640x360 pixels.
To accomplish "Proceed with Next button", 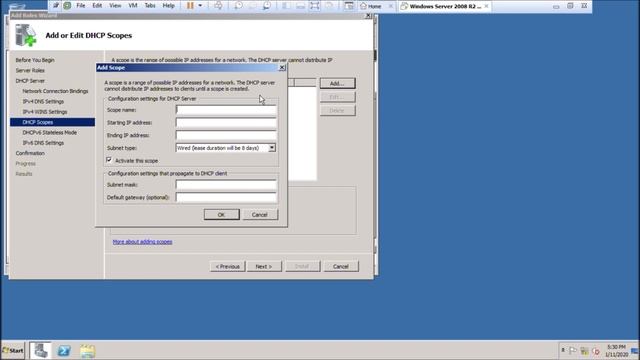I will tap(264, 267).
